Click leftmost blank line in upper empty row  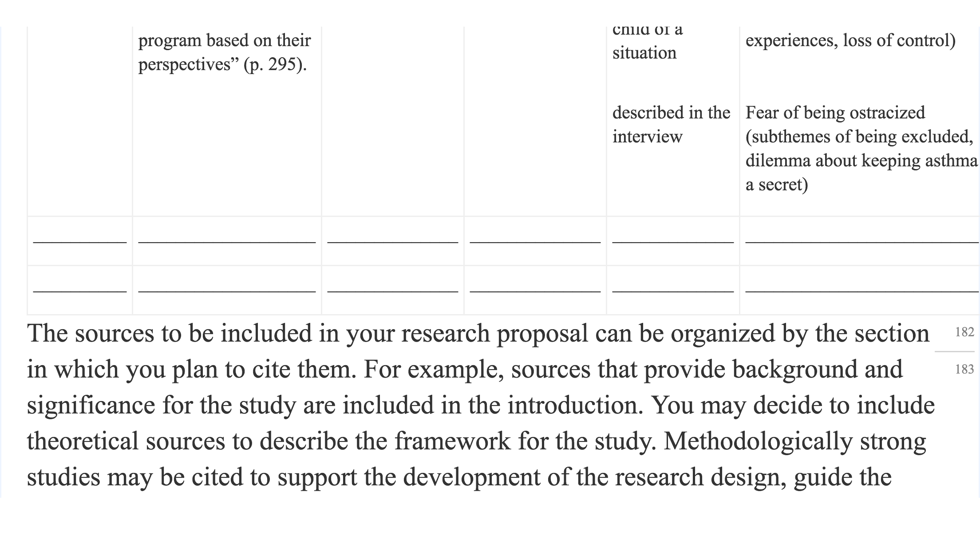coord(80,242)
